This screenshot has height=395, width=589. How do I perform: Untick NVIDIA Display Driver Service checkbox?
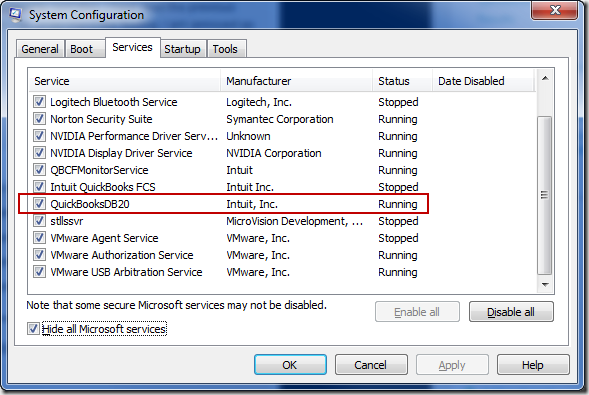coord(39,152)
